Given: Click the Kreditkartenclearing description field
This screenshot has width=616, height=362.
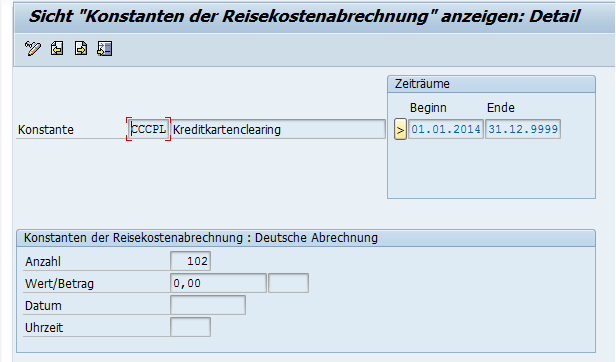Looking at the screenshot, I should click(278, 129).
